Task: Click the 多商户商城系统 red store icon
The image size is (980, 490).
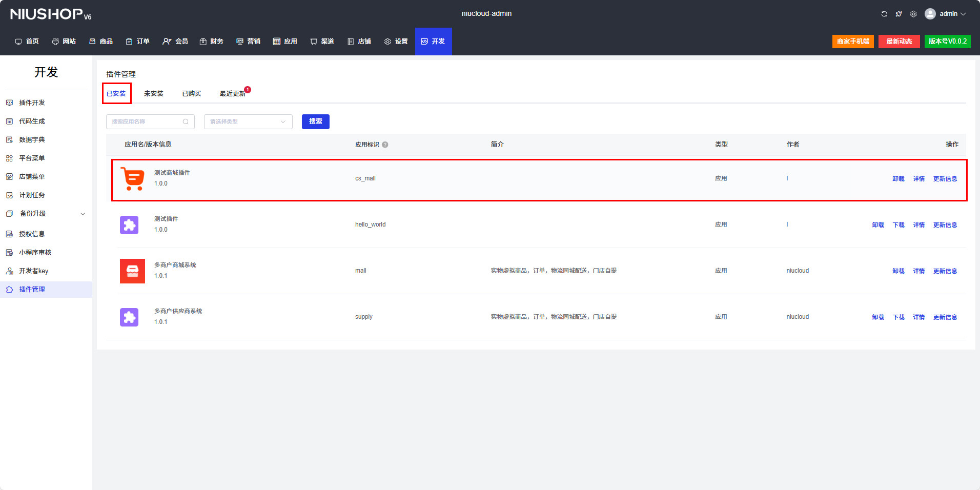Action: point(132,271)
